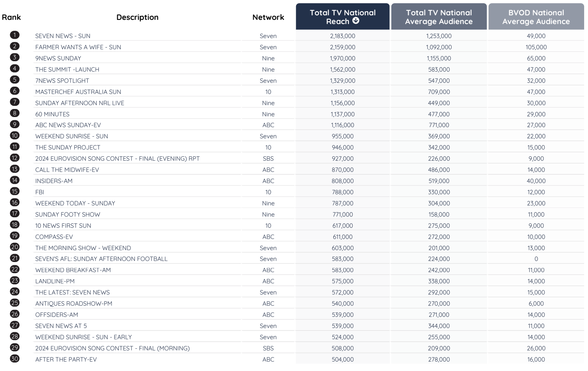This screenshot has height=371, width=588.
Task: Select the Total TV National Average Audience column header
Action: click(439, 17)
